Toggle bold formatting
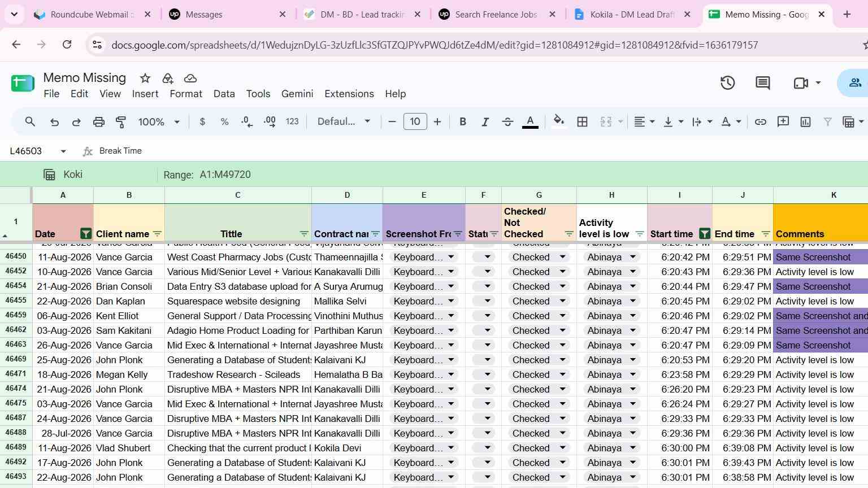Image resolution: width=868 pixels, height=488 pixels. [463, 121]
